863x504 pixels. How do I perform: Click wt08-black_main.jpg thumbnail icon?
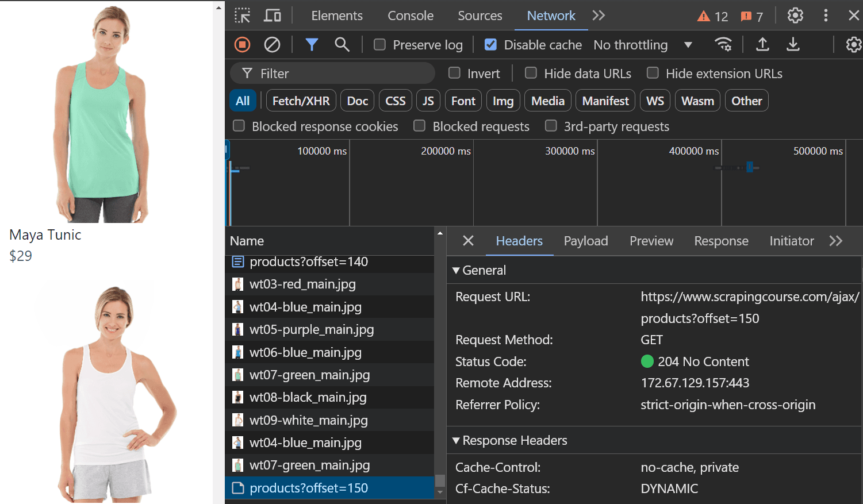237,398
